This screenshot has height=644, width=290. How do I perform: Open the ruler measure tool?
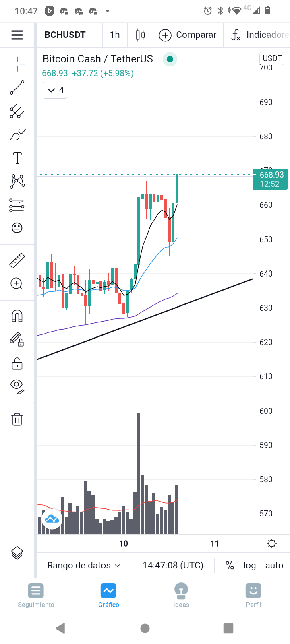click(x=17, y=261)
